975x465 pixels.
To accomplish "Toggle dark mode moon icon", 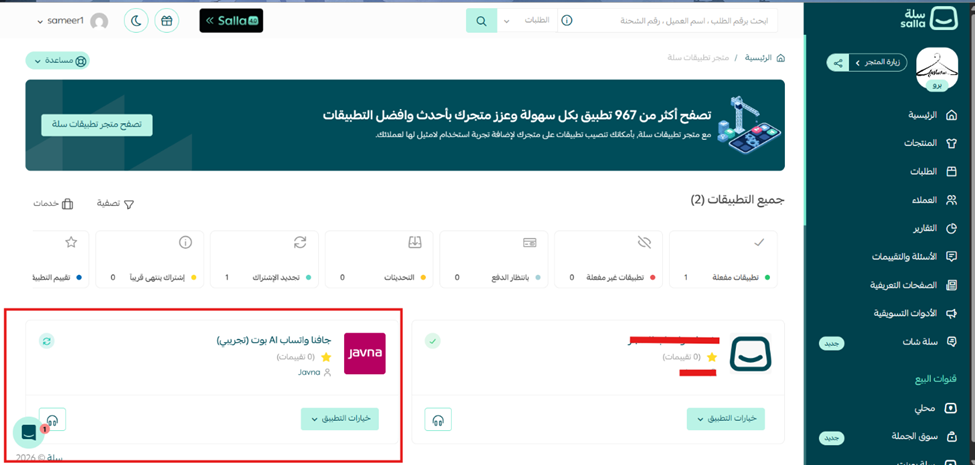I will 136,21.
